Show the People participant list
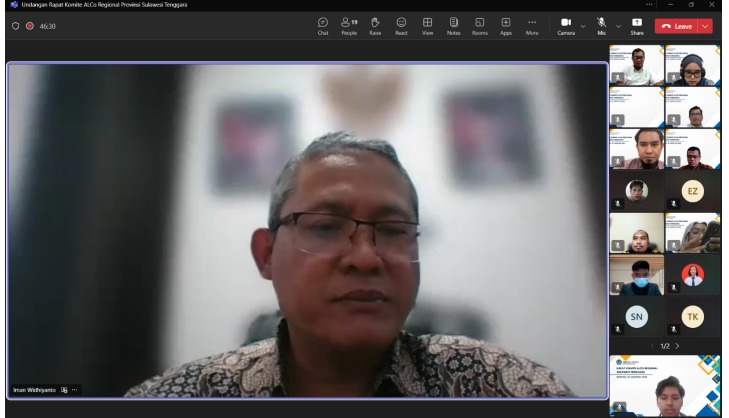This screenshot has height=418, width=729. 349,25
